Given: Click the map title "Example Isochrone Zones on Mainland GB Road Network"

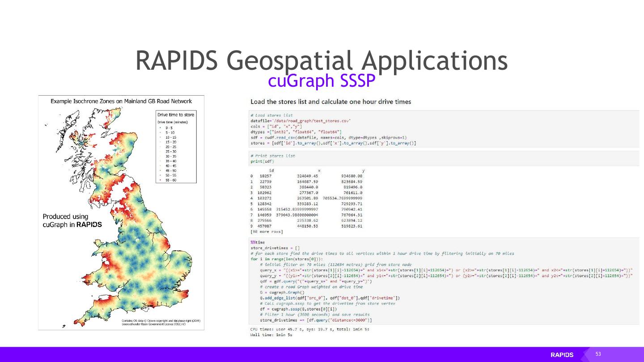Looking at the screenshot, I should (121, 101).
